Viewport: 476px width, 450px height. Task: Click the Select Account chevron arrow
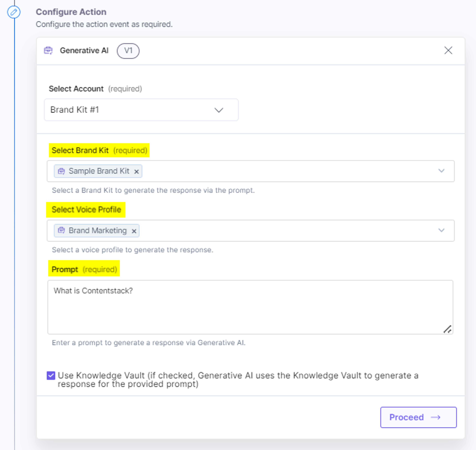pyautogui.click(x=219, y=110)
